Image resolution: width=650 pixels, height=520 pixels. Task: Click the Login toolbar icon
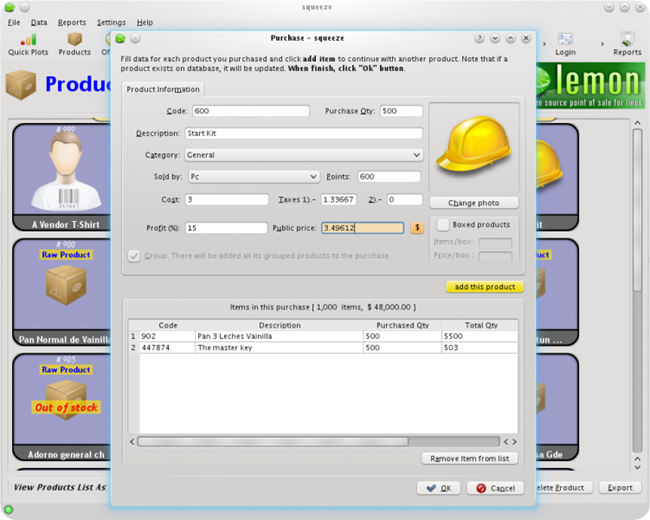coord(566,43)
